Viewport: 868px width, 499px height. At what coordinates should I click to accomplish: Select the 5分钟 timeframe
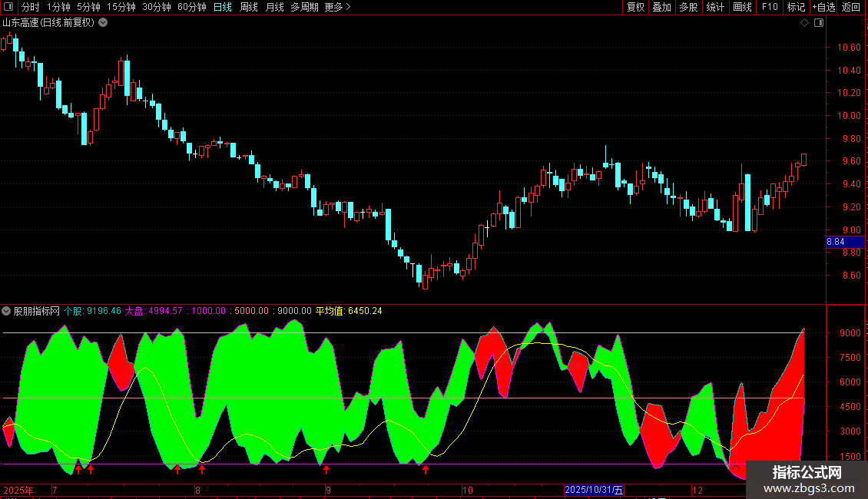coord(88,7)
